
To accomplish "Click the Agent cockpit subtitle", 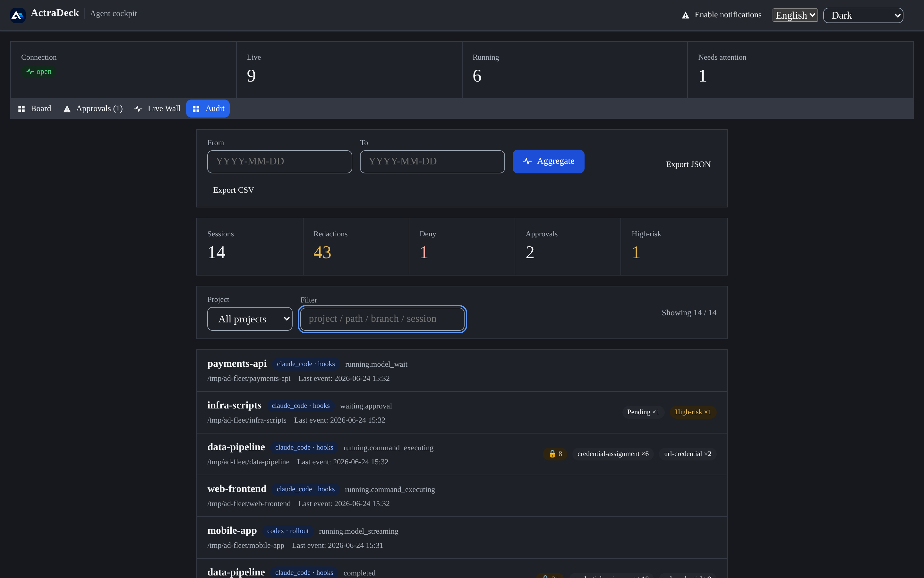I will coord(113,13).
